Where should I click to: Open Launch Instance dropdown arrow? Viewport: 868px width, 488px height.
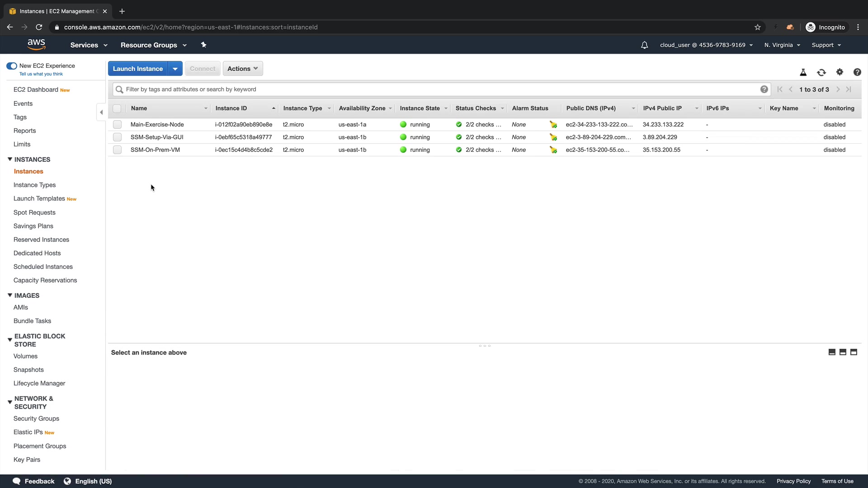click(175, 69)
